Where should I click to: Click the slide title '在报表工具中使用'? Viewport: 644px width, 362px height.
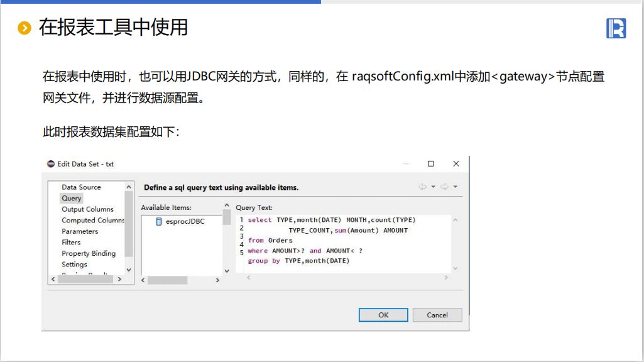click(x=113, y=28)
